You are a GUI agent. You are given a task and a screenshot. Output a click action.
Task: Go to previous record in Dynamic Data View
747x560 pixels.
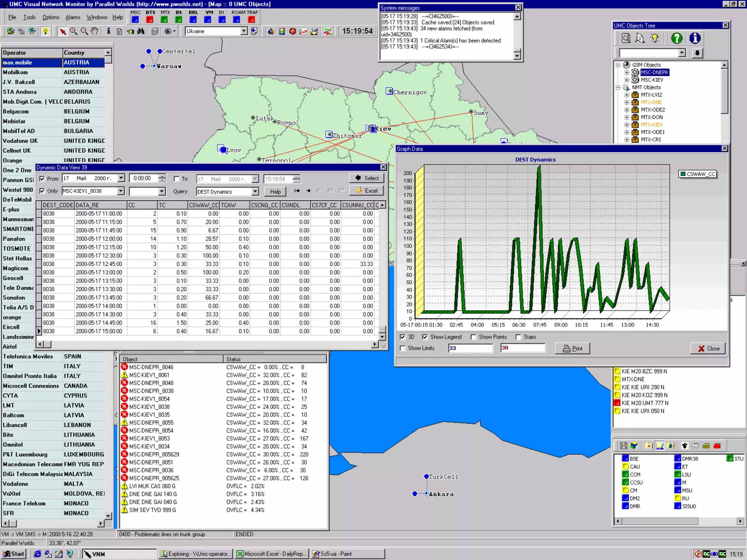308,191
